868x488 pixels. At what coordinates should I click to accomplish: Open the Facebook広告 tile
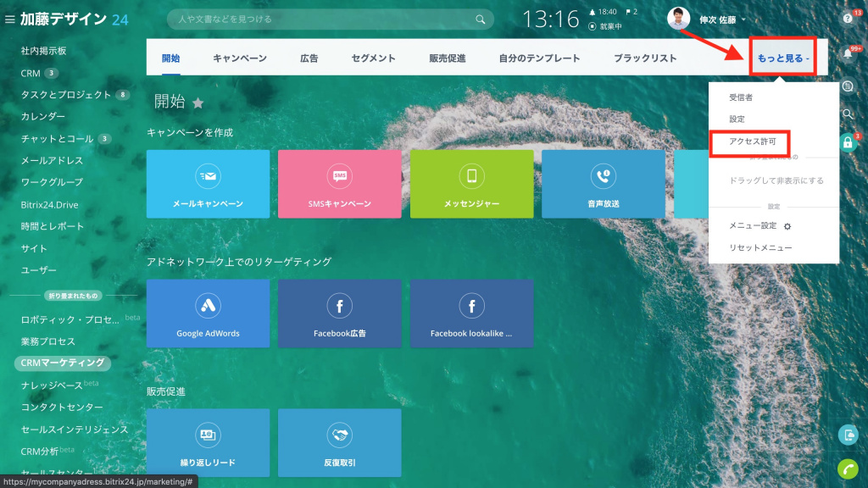(x=339, y=313)
